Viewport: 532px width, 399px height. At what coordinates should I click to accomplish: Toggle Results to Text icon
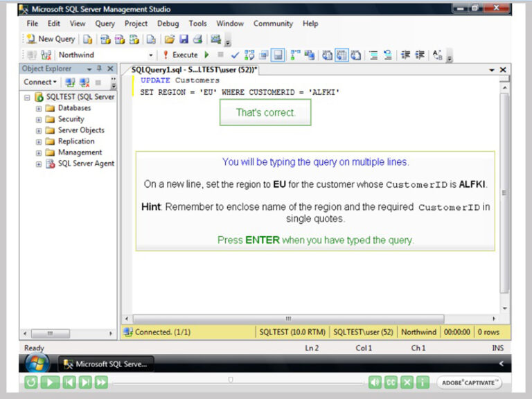click(x=327, y=55)
